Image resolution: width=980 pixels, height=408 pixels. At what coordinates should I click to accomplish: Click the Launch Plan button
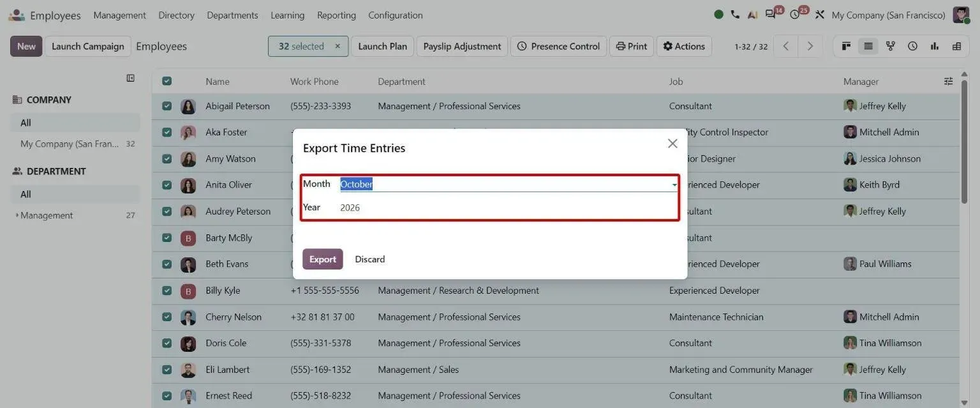click(x=382, y=46)
